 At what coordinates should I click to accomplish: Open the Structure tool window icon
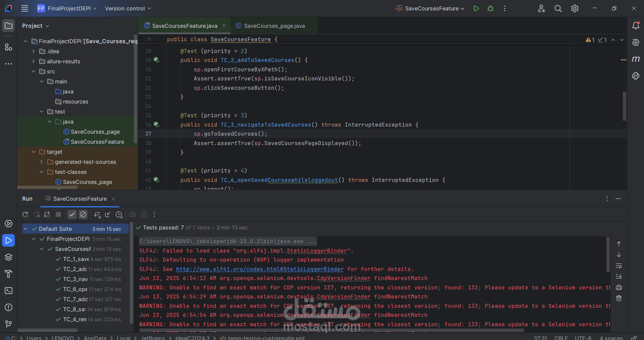(x=9, y=47)
